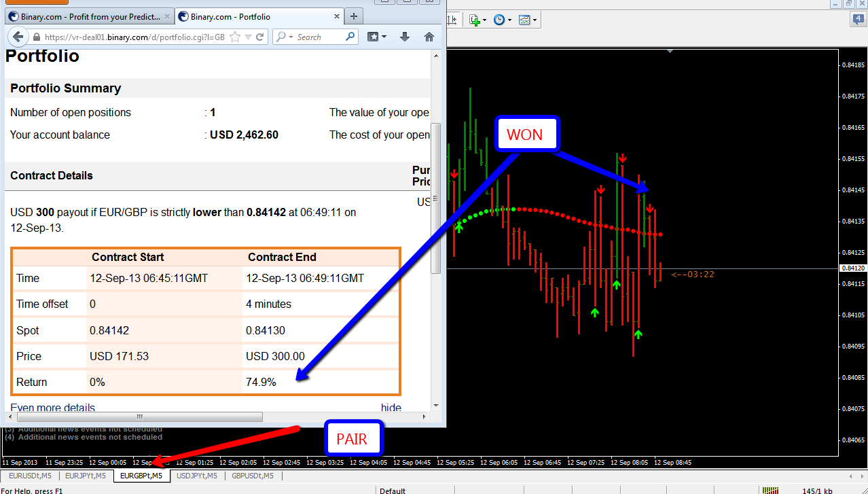Switch to the USDJPYt,M5 chart tab
This screenshot has width=868, height=494.
coord(197,476)
